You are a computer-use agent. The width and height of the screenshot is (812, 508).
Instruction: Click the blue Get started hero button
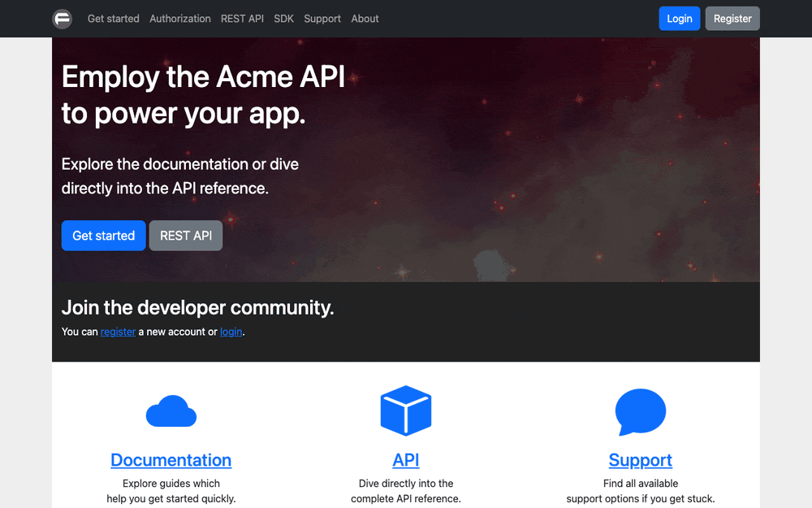point(104,236)
